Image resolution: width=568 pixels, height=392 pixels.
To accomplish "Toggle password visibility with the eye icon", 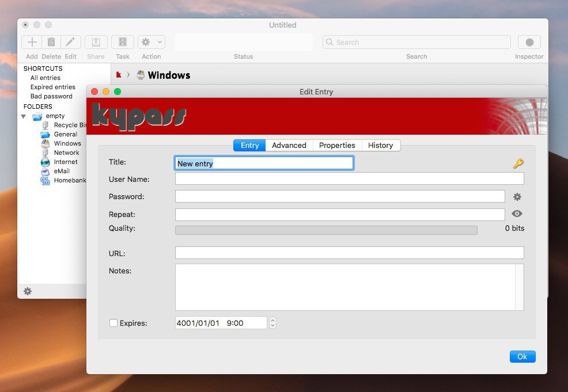I will tap(517, 214).
